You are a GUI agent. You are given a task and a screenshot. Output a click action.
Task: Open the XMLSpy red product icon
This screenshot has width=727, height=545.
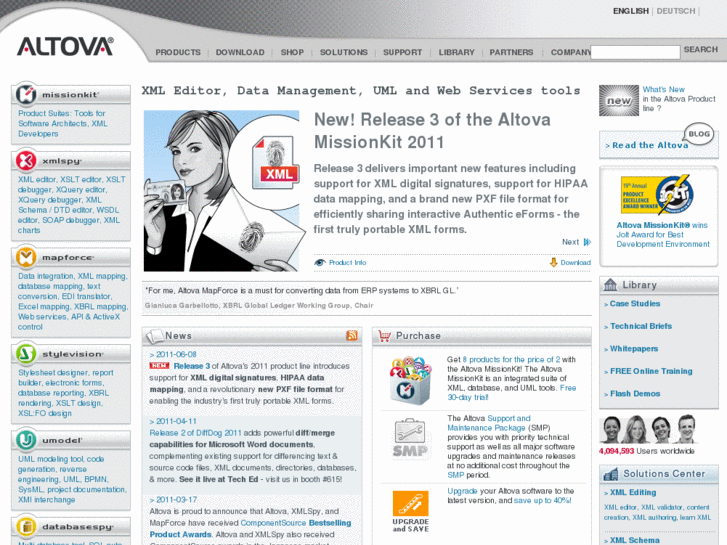26,160
